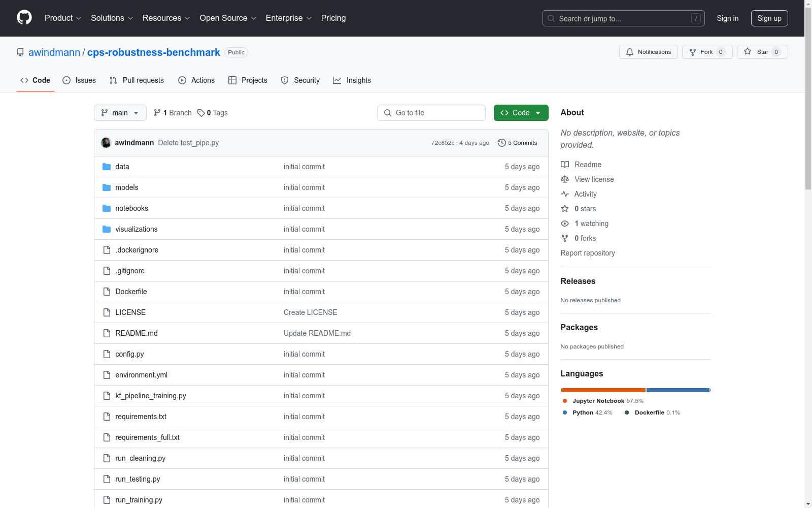Click the Dockerfile file icon

click(107, 292)
